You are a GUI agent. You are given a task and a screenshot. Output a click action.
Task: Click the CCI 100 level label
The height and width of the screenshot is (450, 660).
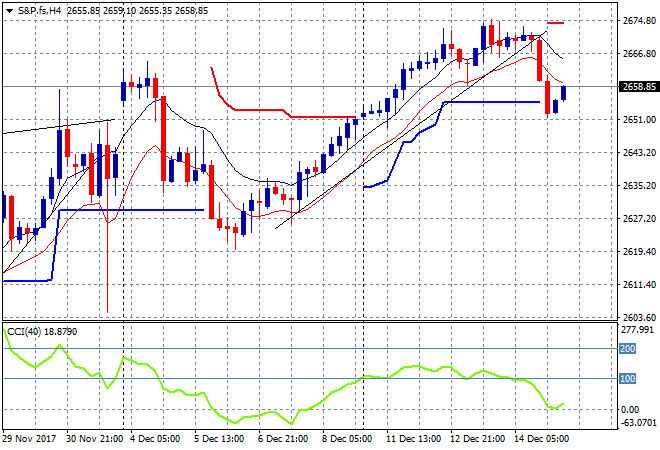coord(627,378)
